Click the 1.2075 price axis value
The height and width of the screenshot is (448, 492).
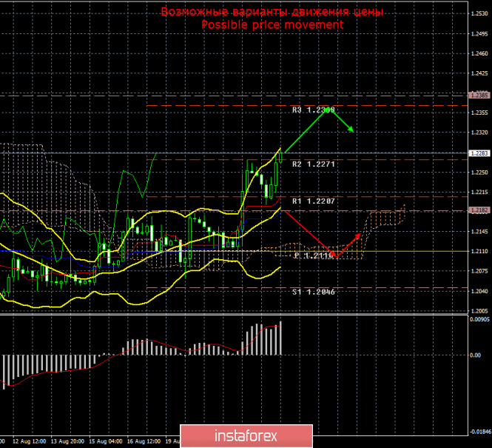pos(479,271)
